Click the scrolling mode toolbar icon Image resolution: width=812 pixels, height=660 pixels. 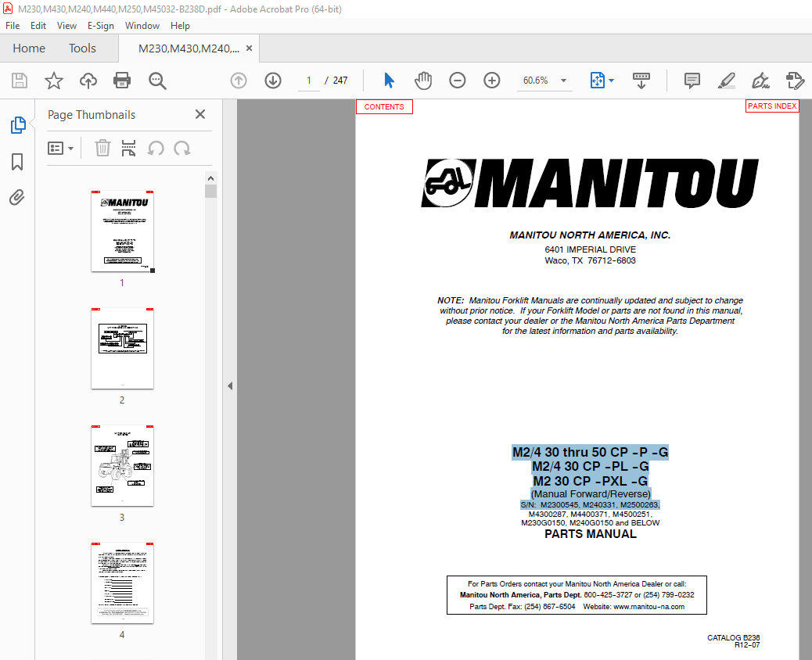tap(641, 81)
